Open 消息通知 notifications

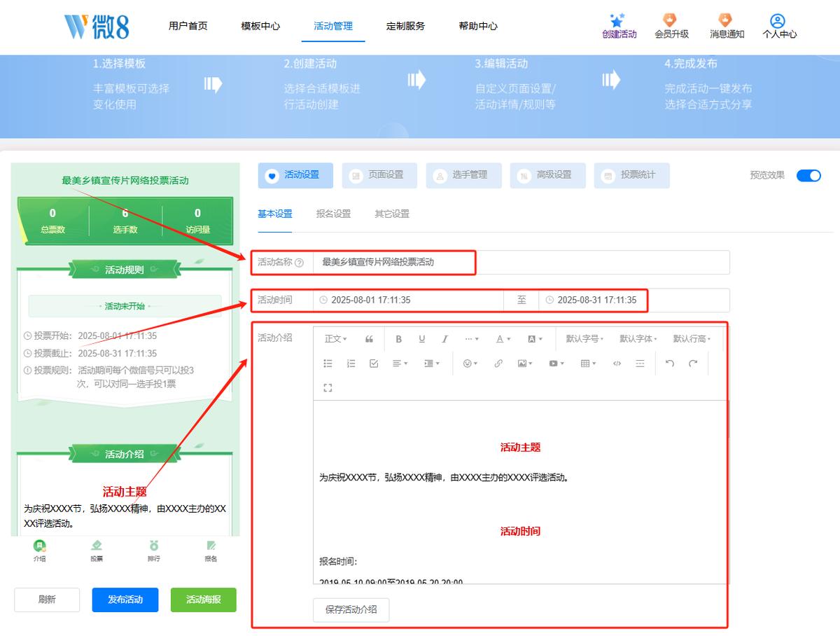[x=727, y=26]
